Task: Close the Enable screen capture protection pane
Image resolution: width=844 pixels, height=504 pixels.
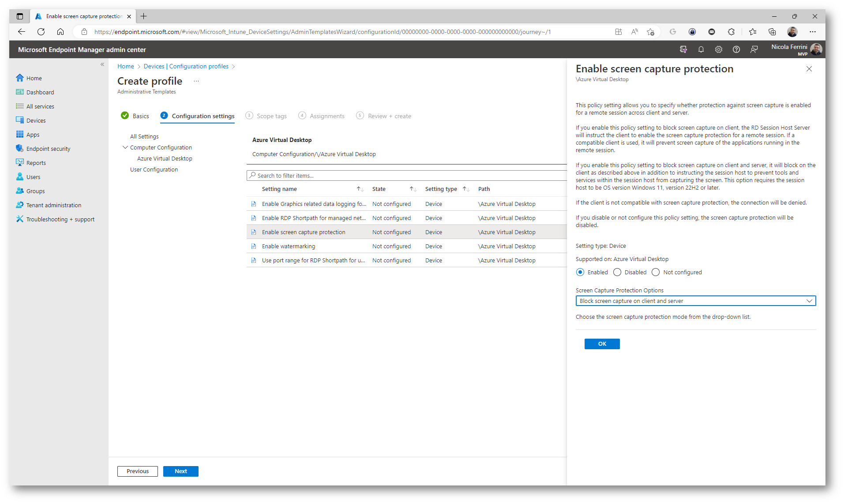Action: click(x=809, y=69)
